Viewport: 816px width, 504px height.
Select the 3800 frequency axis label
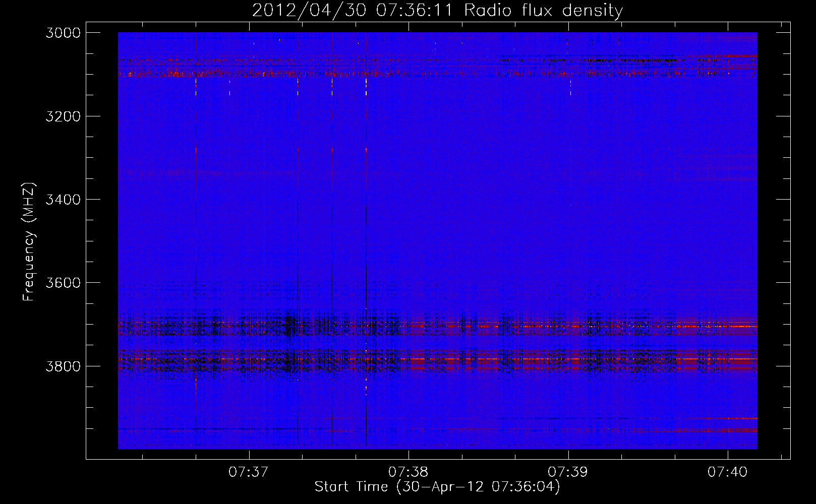[63, 366]
